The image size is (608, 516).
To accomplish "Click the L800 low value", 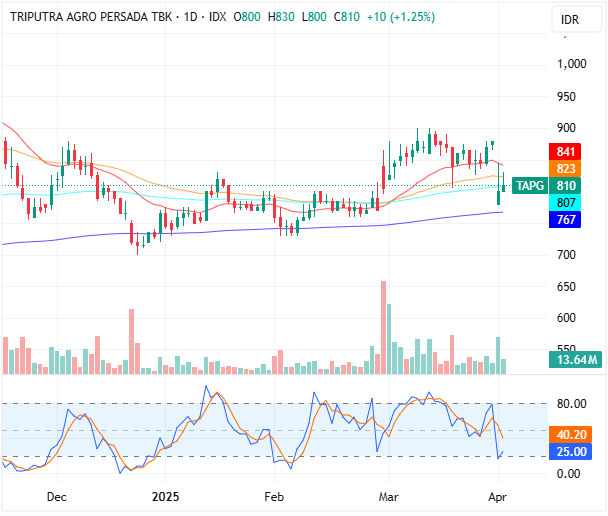I will pyautogui.click(x=314, y=17).
